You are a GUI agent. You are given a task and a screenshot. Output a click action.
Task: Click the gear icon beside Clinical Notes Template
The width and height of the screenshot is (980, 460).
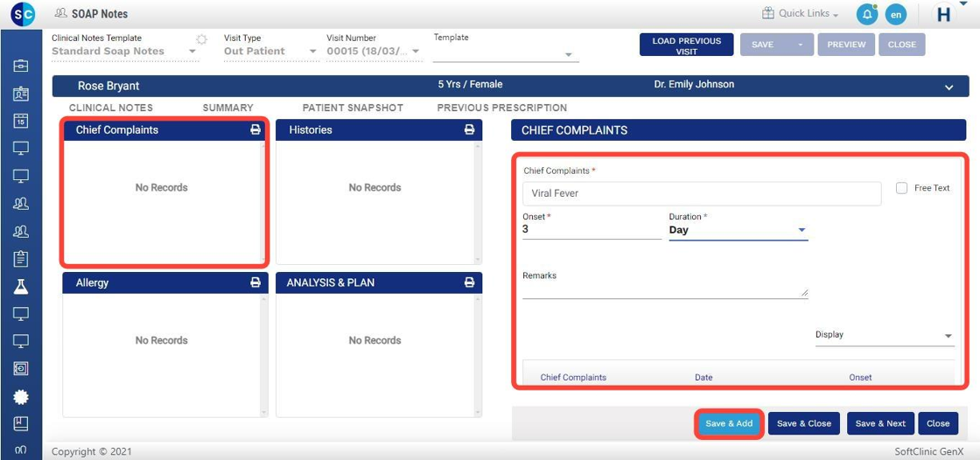point(202,39)
